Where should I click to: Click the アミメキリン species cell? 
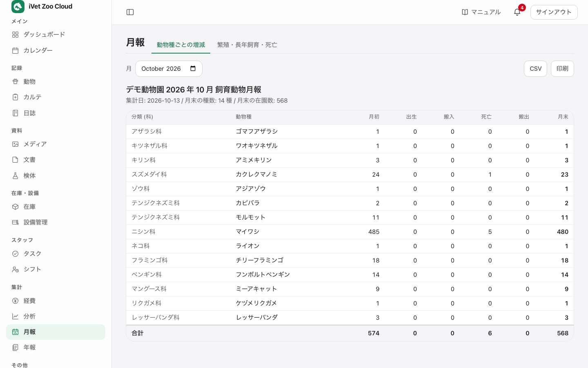[254, 160]
